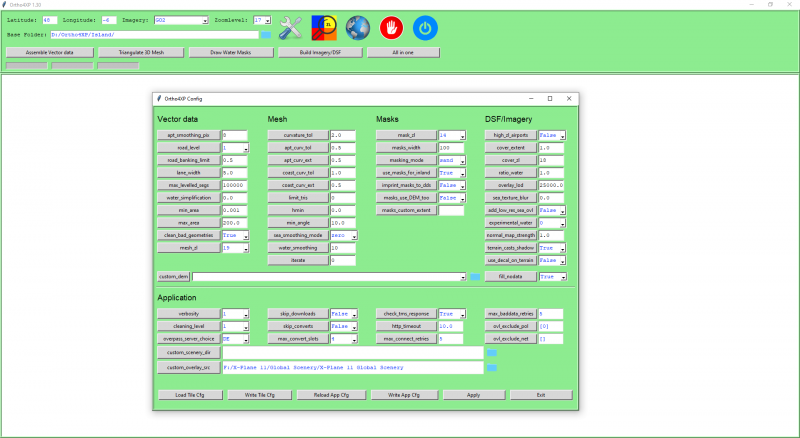
Task: Click the folder icon for custom_overlay_src
Action: (492, 368)
